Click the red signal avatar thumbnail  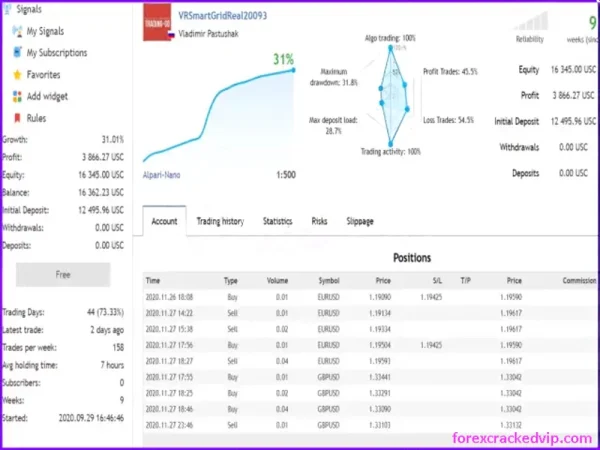coord(157,22)
